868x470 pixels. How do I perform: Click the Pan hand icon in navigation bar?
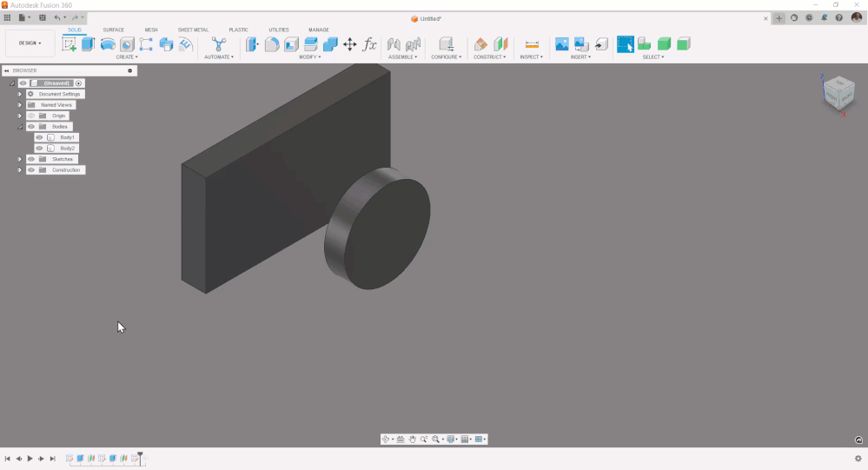[413, 439]
